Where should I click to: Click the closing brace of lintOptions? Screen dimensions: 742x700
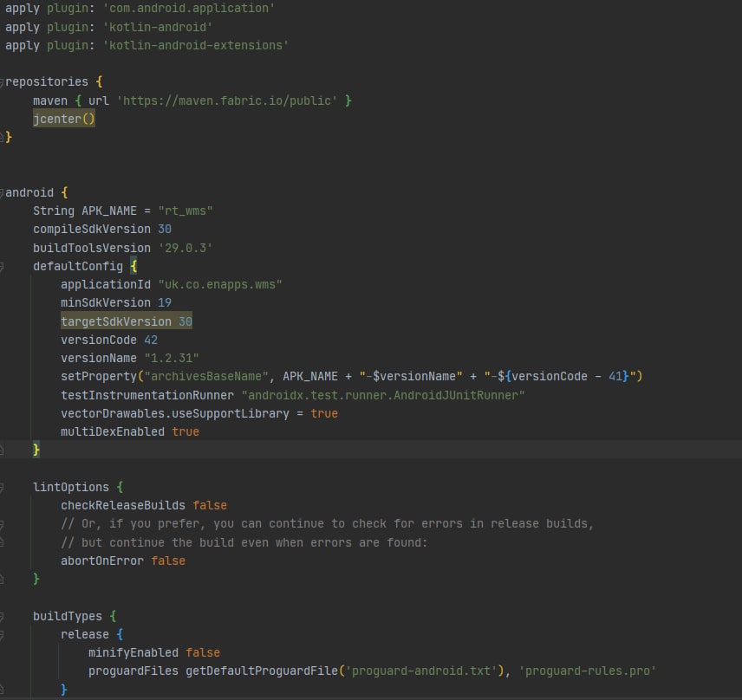point(36,580)
